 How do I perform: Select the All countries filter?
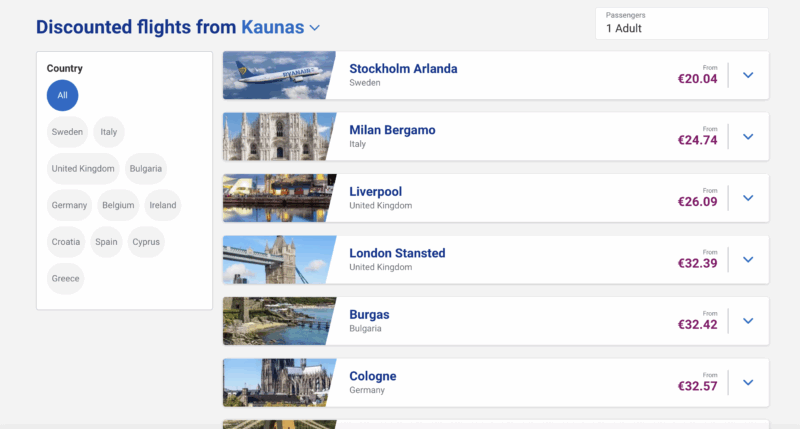point(62,96)
